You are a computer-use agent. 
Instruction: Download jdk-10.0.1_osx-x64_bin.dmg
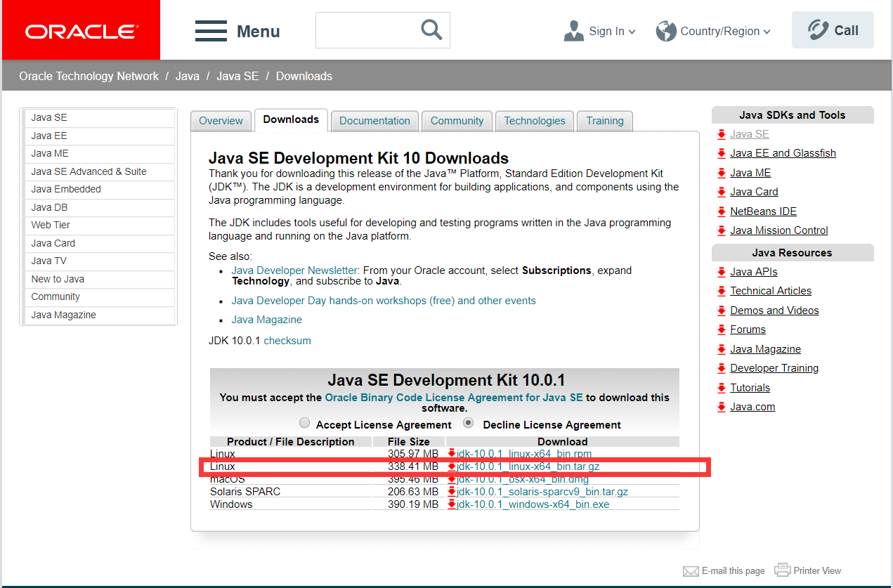coord(523,479)
